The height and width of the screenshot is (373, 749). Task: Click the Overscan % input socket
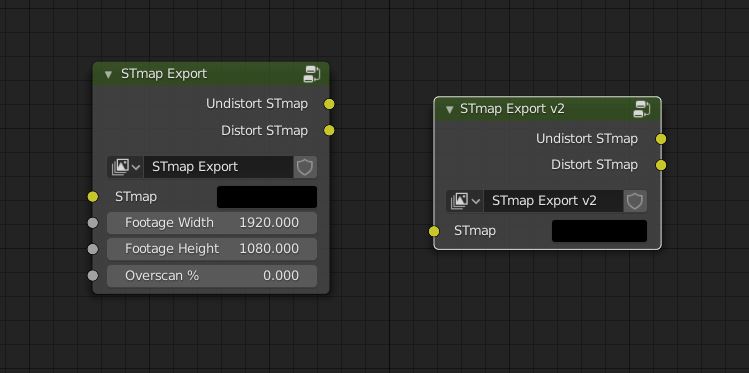[93, 276]
